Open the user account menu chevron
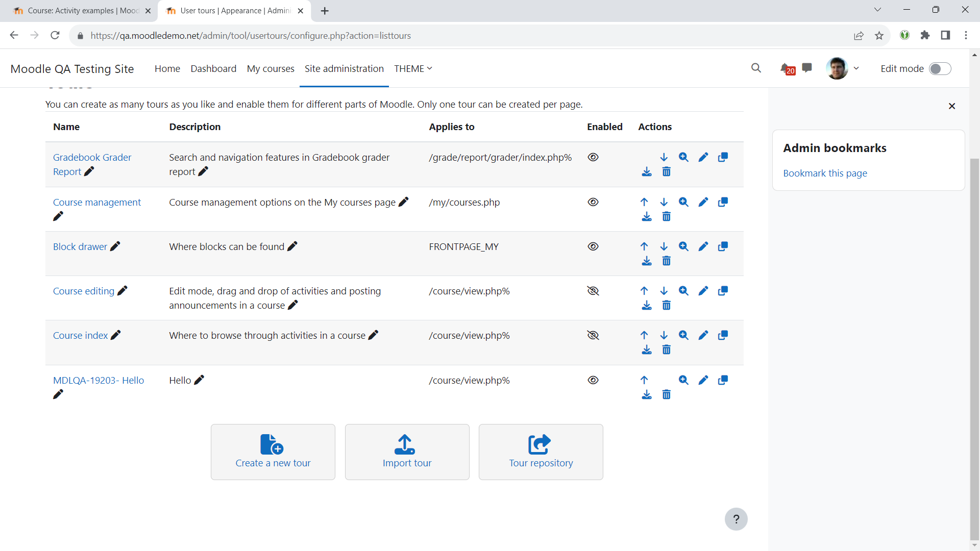Image resolution: width=980 pixels, height=551 pixels. click(856, 68)
